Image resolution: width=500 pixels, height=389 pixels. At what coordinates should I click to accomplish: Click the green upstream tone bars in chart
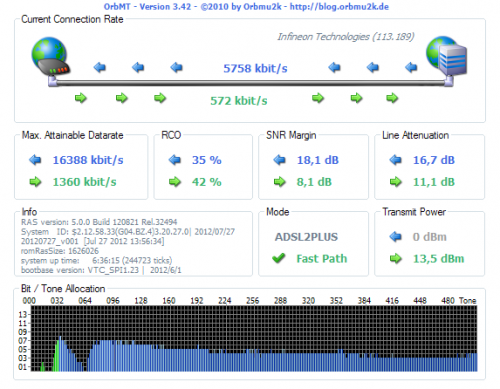point(56,355)
